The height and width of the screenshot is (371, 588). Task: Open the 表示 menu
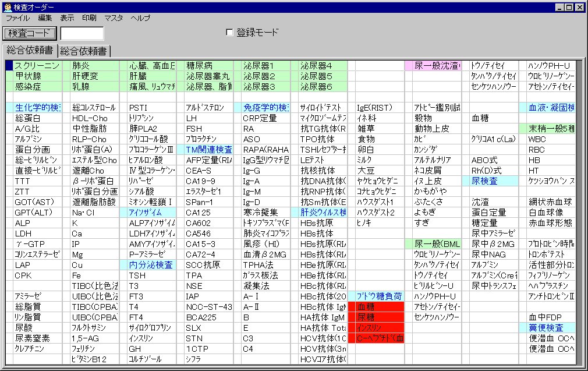(67, 18)
